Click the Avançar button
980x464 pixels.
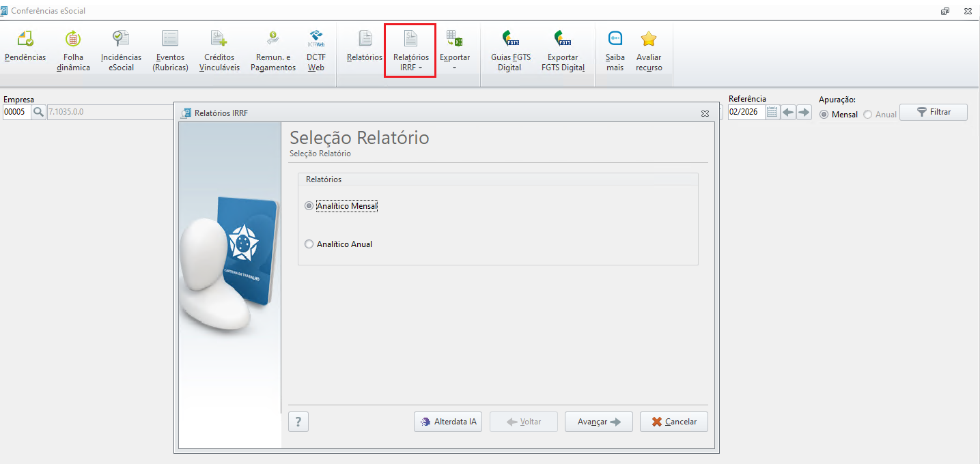599,422
